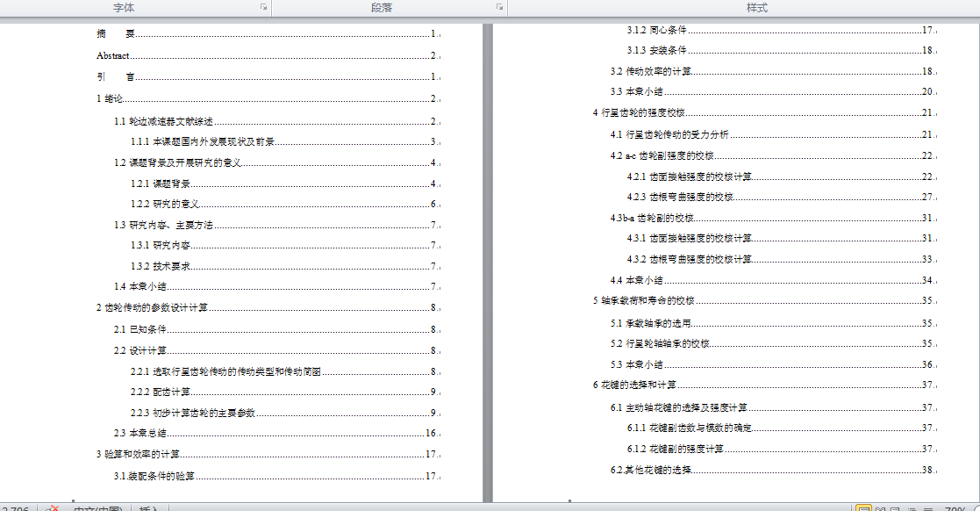
Task: Select entry 6.1 主动轴花键的选择及强度计算
Action: (774, 407)
